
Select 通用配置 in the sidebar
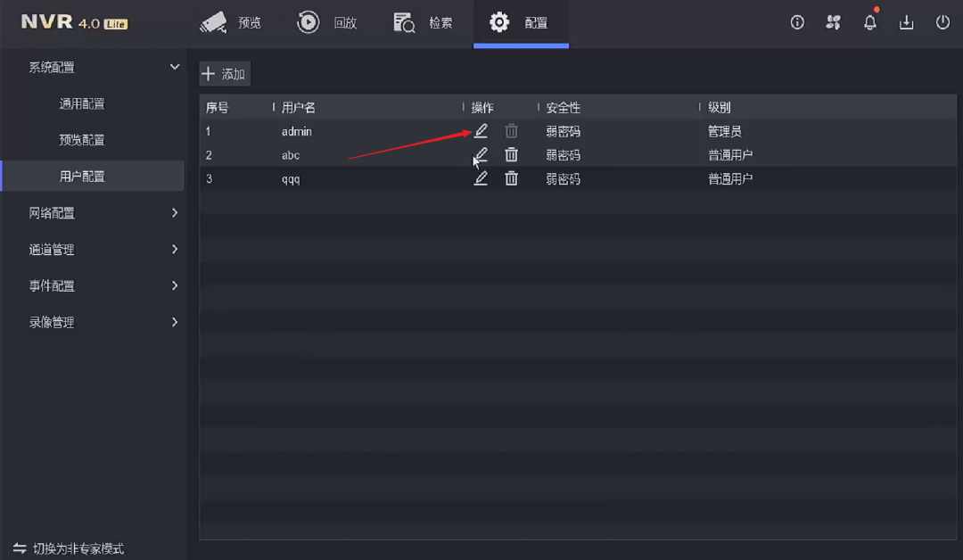82,103
